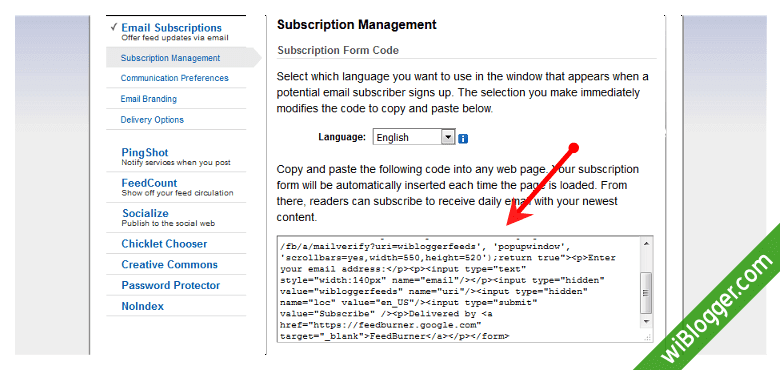Open Delivery Options page
Screen dimensions: 780x370
click(x=152, y=120)
